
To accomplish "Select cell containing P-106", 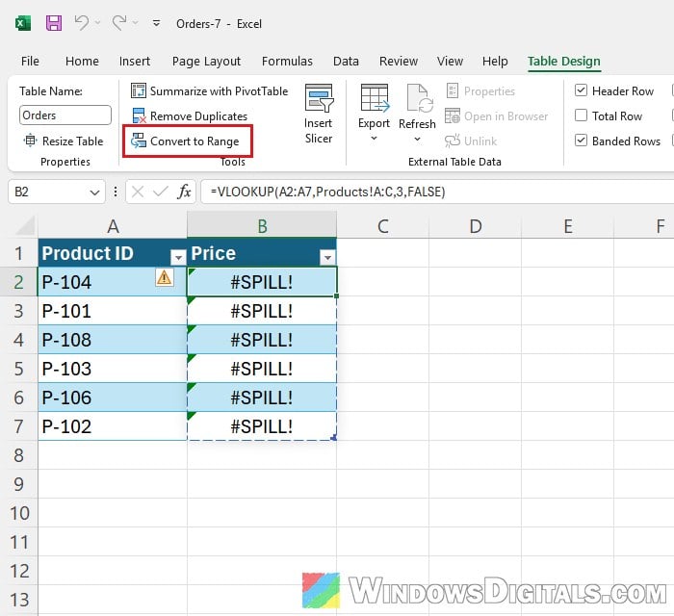I will [113, 397].
